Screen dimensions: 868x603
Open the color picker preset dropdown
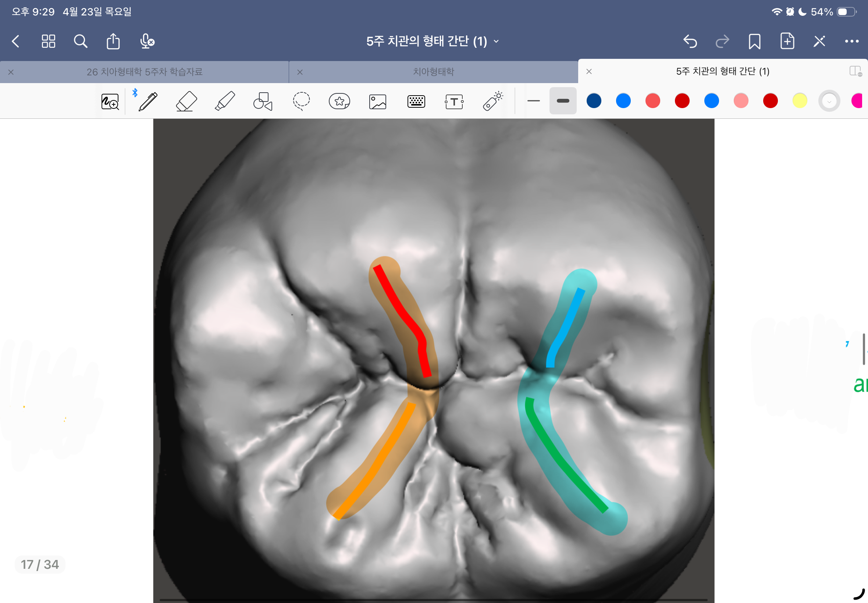click(x=829, y=101)
